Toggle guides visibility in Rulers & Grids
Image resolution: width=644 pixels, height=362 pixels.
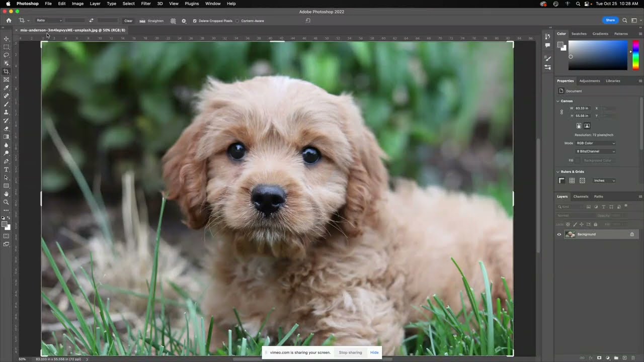[583, 180]
